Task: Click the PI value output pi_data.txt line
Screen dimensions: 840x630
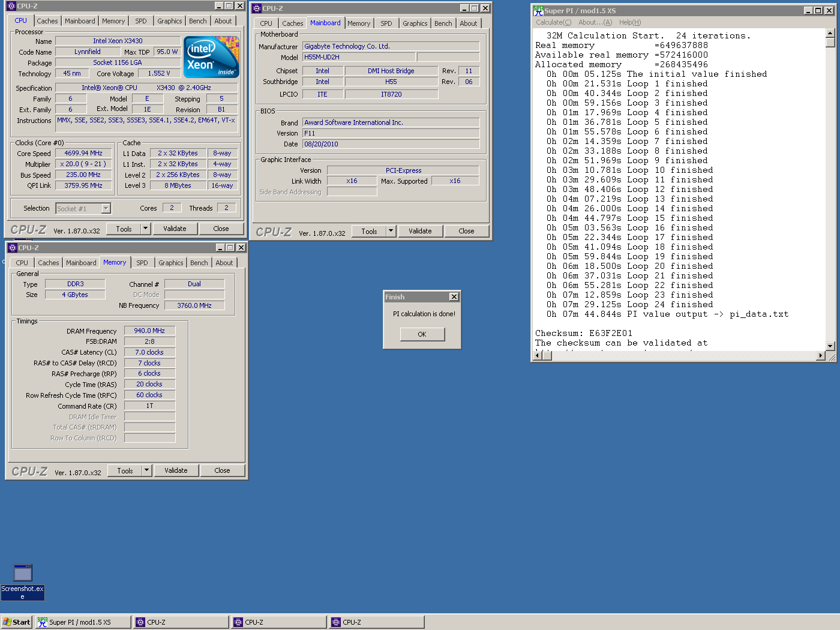Action: (667, 314)
